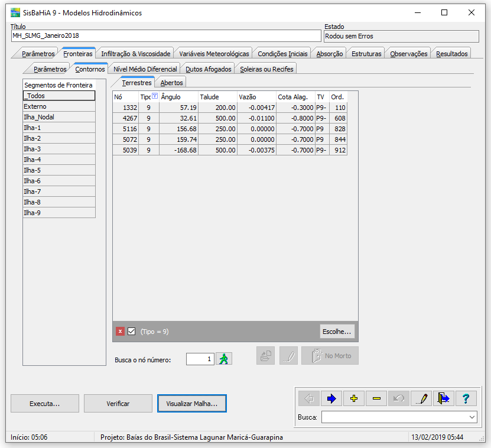This screenshot has height=448, width=491.
Task: Click the Executa... button
Action: [45, 404]
